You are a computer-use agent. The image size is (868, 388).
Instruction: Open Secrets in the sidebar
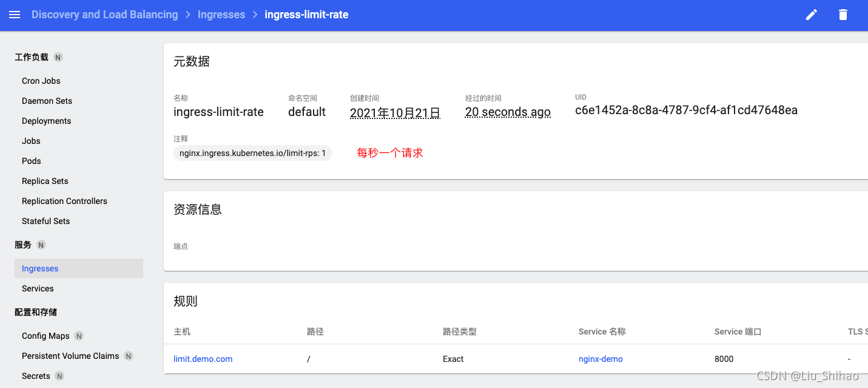(36, 376)
